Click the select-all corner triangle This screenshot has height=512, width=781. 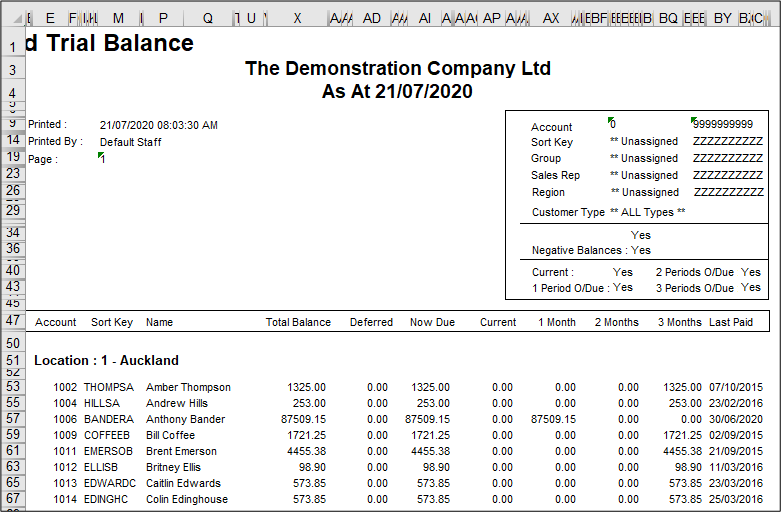pos(17,18)
